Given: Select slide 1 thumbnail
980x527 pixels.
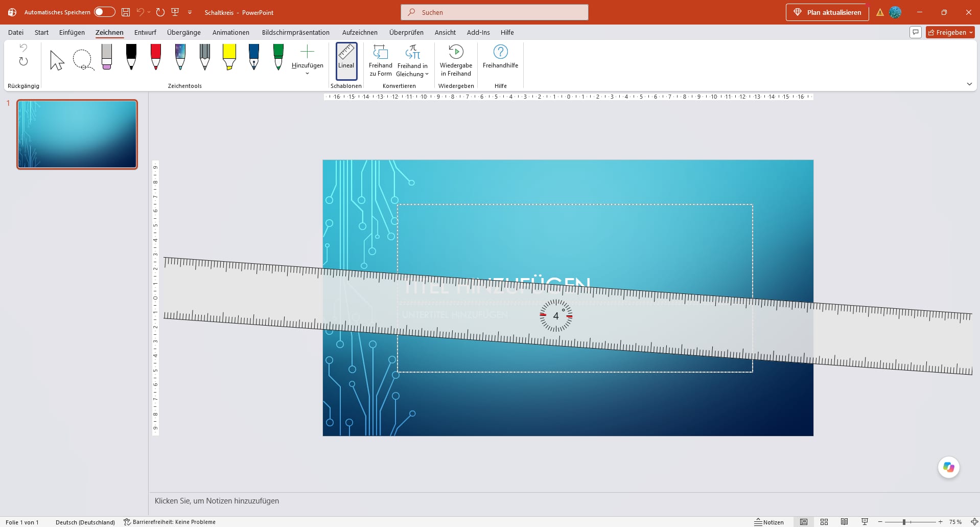Looking at the screenshot, I should (x=77, y=134).
